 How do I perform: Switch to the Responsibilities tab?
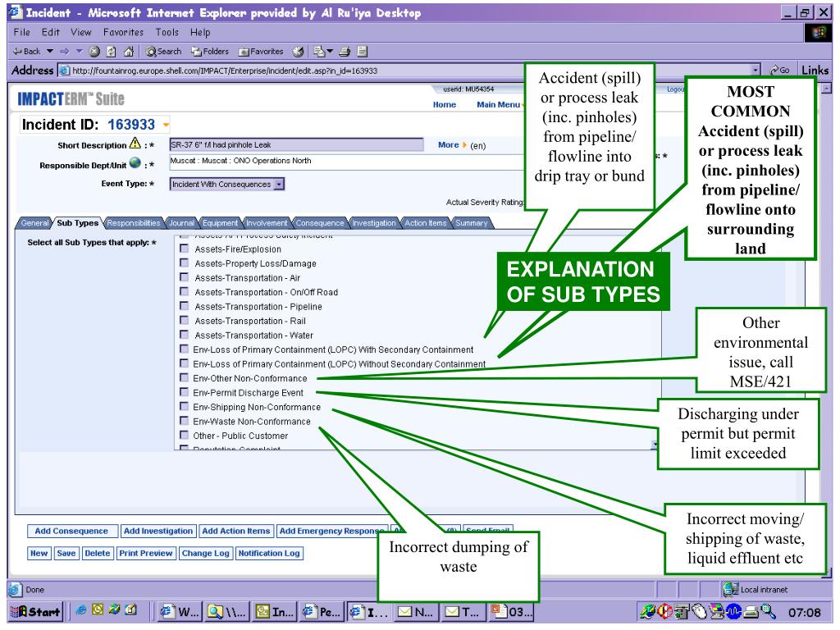(x=134, y=223)
